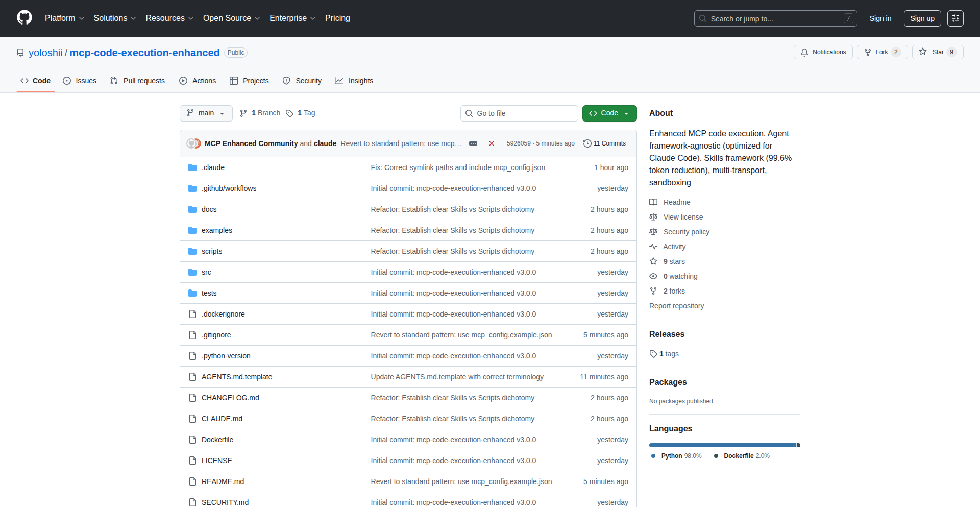
Task: Click the failed status X icon
Action: click(492, 143)
